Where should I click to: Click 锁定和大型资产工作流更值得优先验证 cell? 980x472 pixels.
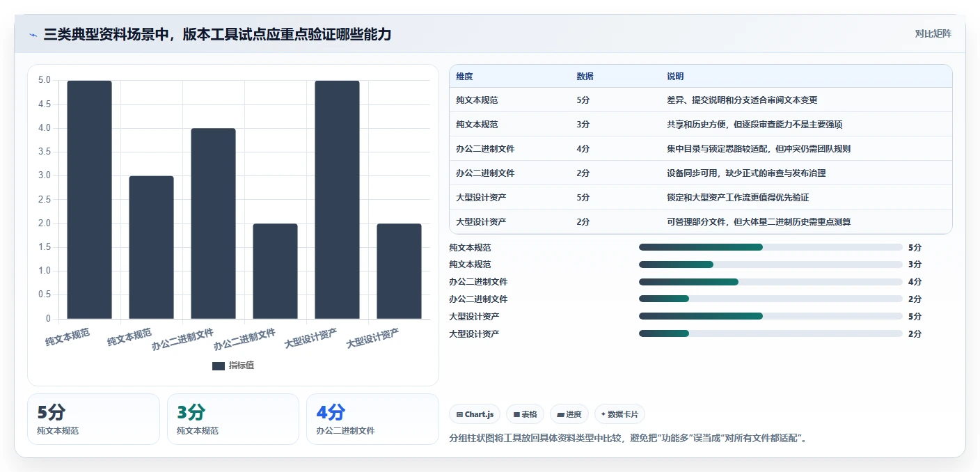point(738,198)
